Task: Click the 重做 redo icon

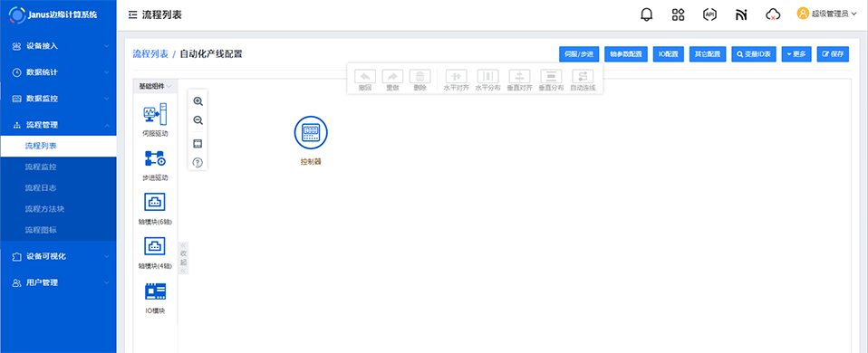Action: point(392,76)
